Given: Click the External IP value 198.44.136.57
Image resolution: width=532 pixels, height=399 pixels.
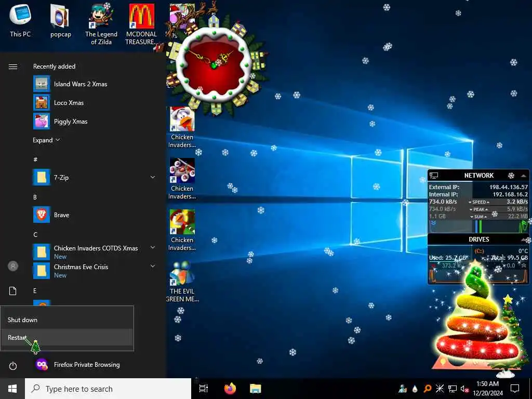Looking at the screenshot, I should [508, 187].
